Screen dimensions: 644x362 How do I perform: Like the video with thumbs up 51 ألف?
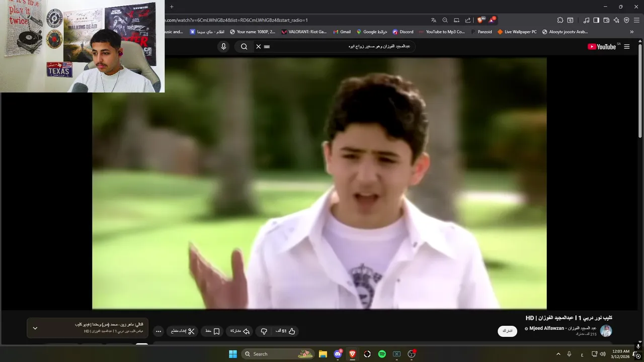pos(286,331)
